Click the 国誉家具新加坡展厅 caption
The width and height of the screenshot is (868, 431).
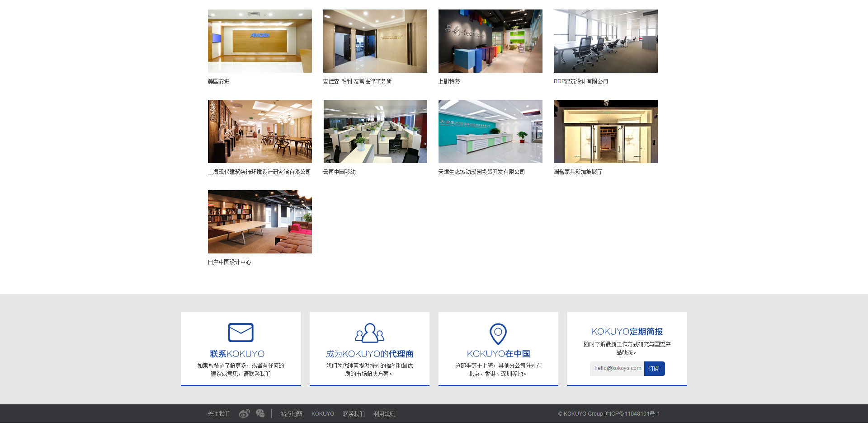(x=578, y=172)
